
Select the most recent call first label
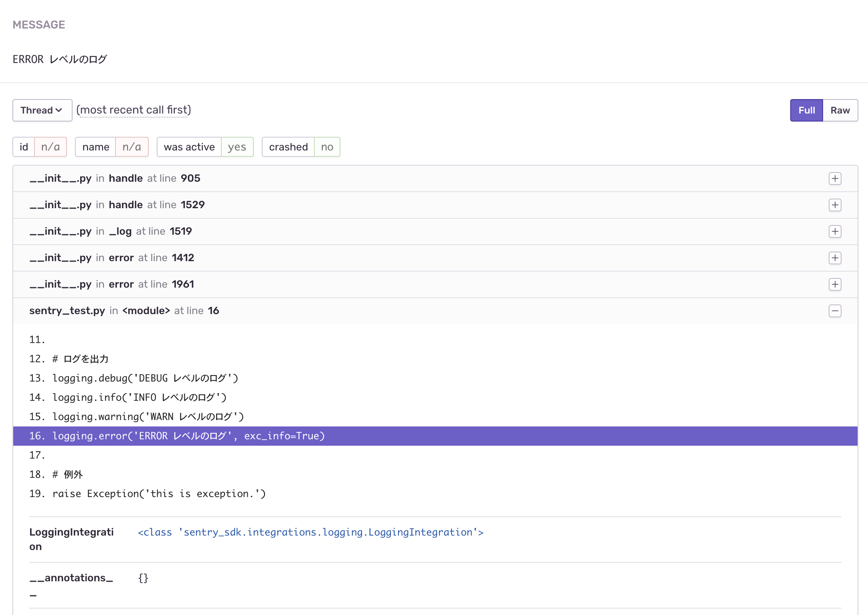coord(134,110)
